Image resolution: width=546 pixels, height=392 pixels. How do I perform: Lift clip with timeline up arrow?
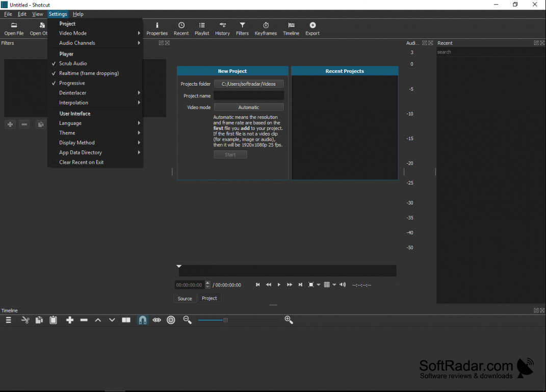(x=98, y=320)
